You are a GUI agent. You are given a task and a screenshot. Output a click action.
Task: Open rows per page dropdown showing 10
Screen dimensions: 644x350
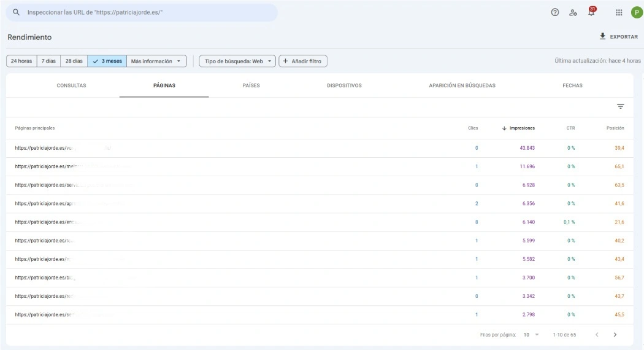tap(531, 335)
